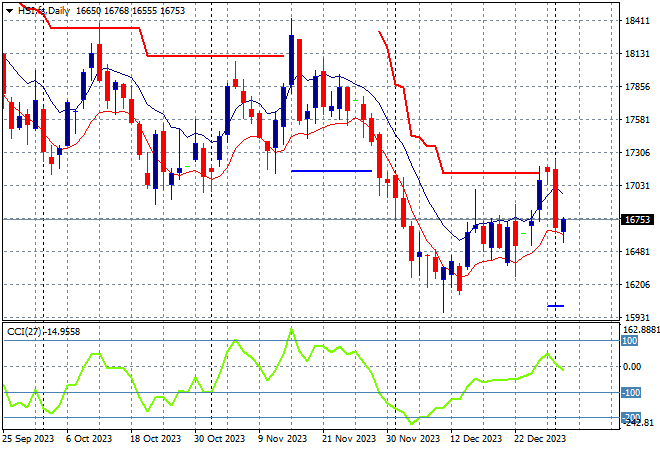The width and height of the screenshot is (660, 450).
Task: Click the 17033 price axis label
Action: 638,186
